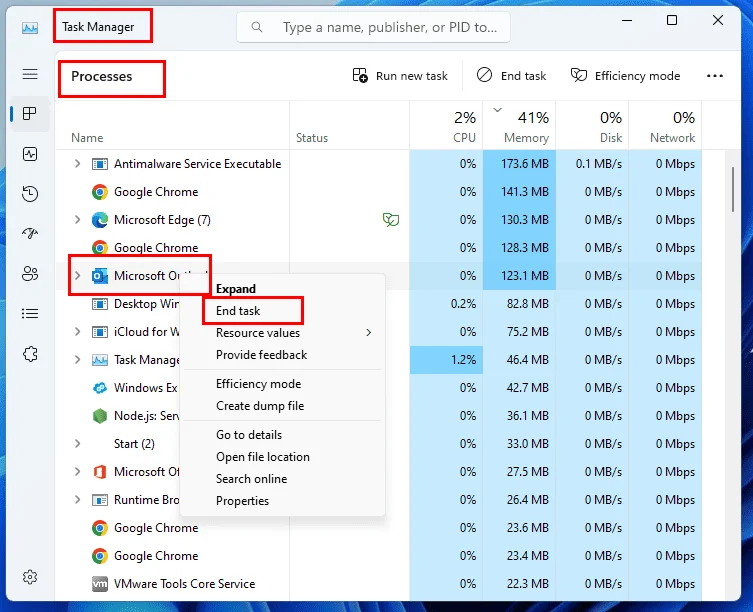Image resolution: width=753 pixels, height=612 pixels.
Task: Click the Microsoft Edge process icon
Action: [100, 220]
